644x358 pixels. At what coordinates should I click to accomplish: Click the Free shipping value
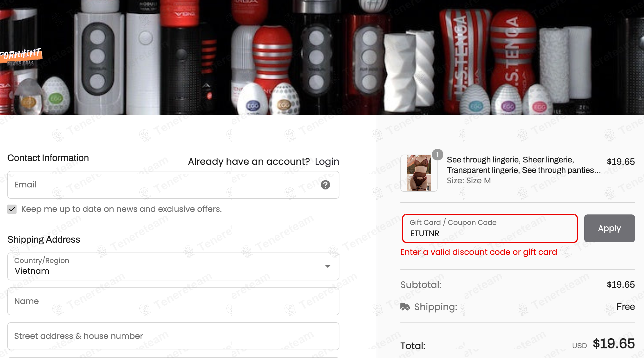click(x=625, y=307)
